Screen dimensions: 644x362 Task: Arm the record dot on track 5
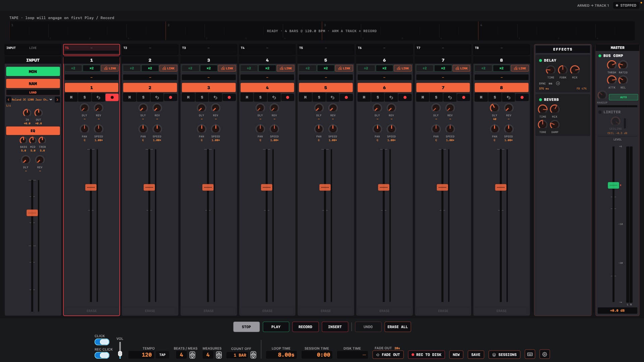(x=346, y=97)
